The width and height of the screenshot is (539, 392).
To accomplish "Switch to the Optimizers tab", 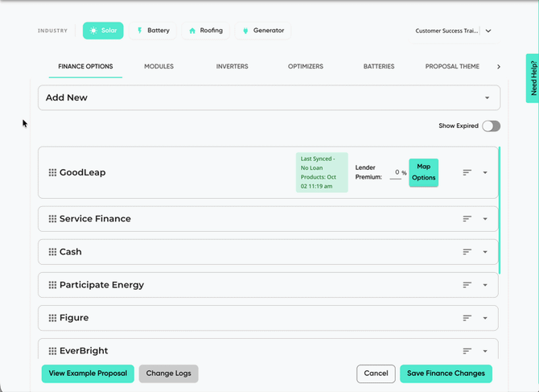I will [306, 66].
